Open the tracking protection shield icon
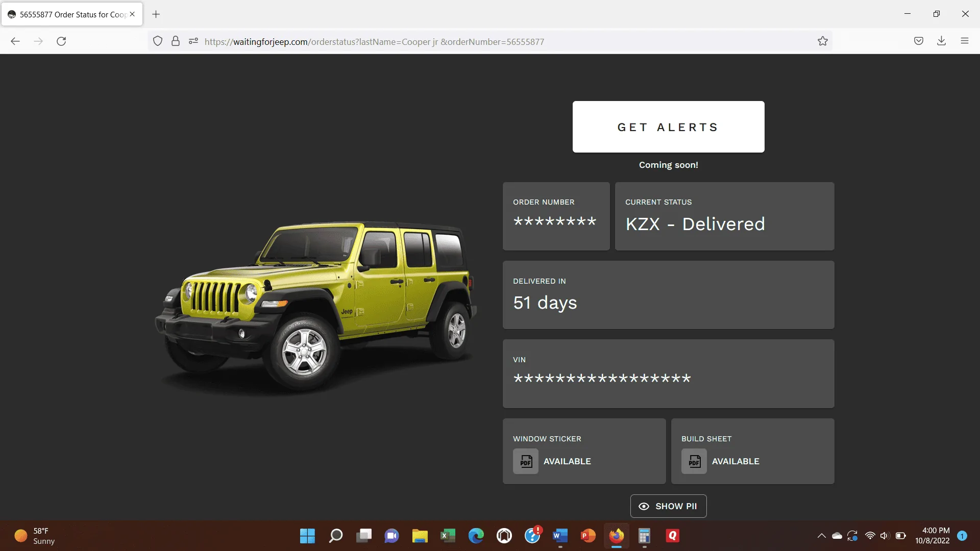Image resolution: width=980 pixels, height=551 pixels. (x=158, y=41)
